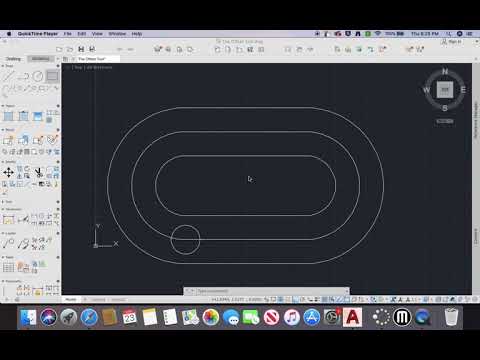Screen dimensions: 480x360
Task: Click the Wi-Fi icon in menu bar
Action: (x=378, y=34)
